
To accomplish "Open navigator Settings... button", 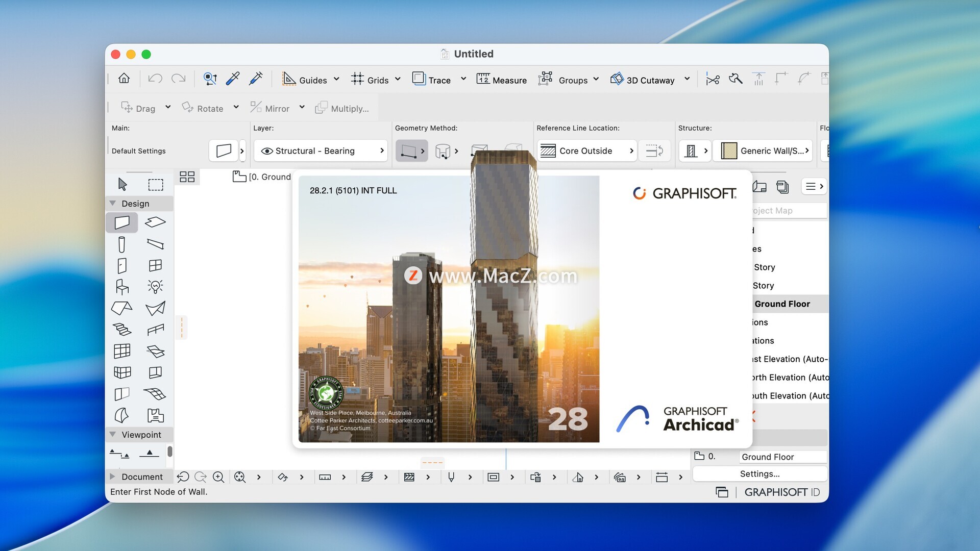I will (759, 474).
